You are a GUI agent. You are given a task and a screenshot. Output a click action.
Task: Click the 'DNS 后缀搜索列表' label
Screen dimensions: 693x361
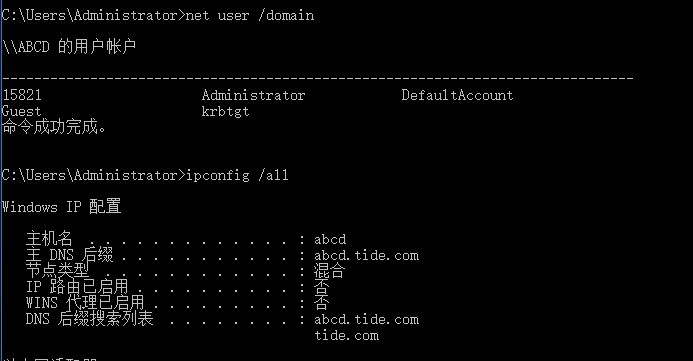tap(90, 319)
